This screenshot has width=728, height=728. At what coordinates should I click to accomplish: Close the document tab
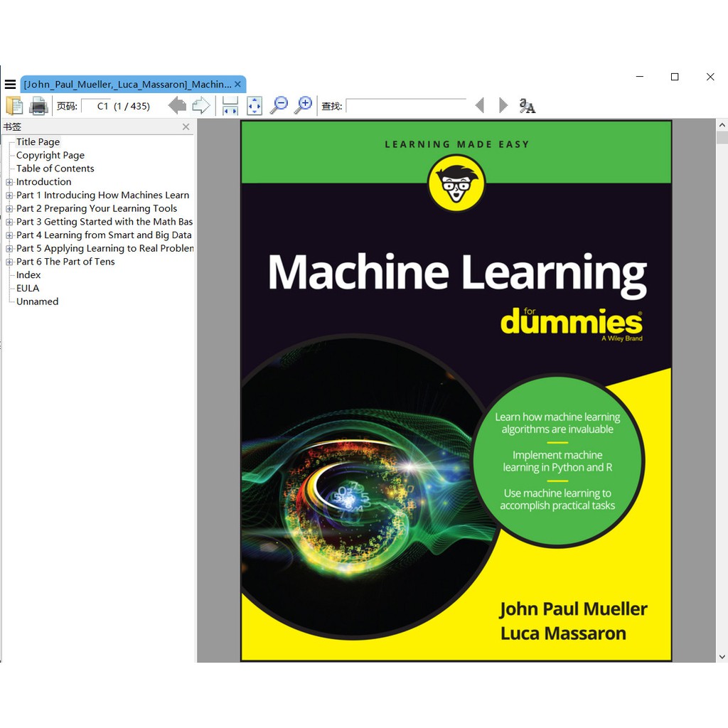[x=237, y=85]
